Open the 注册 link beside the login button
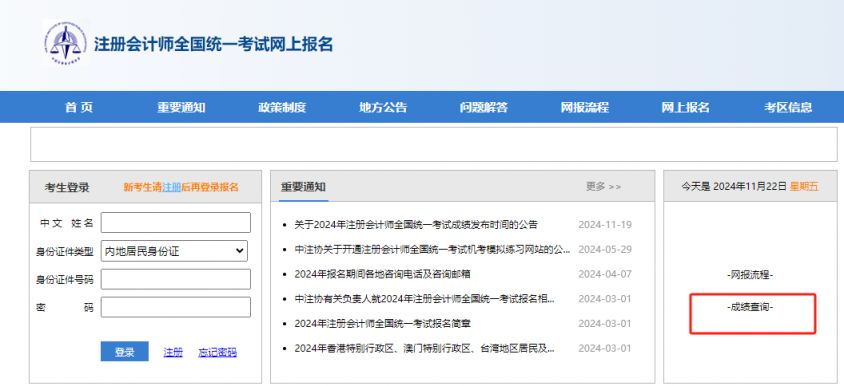The height and width of the screenshot is (386, 844). [x=173, y=352]
